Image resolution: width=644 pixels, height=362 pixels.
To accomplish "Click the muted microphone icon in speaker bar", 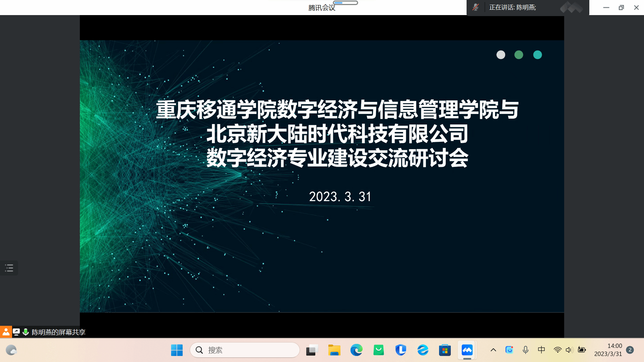I will coord(475,7).
